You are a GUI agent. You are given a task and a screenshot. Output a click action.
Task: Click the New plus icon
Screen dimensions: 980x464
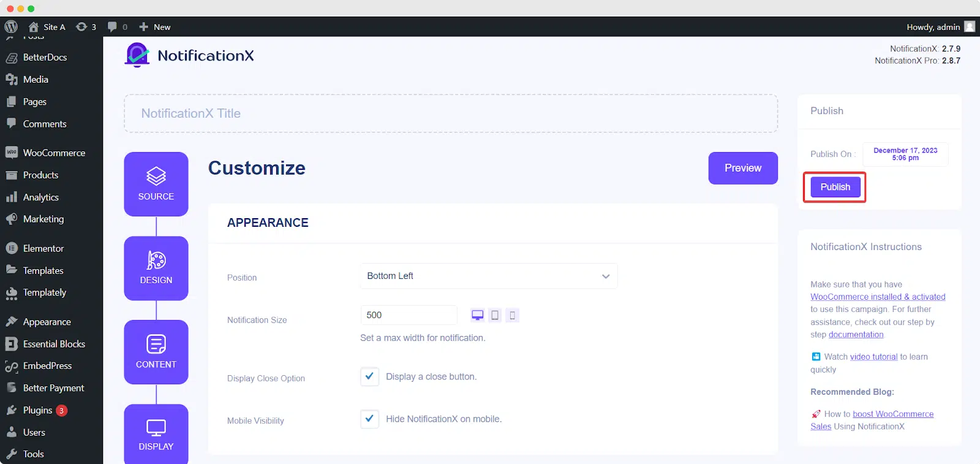144,27
